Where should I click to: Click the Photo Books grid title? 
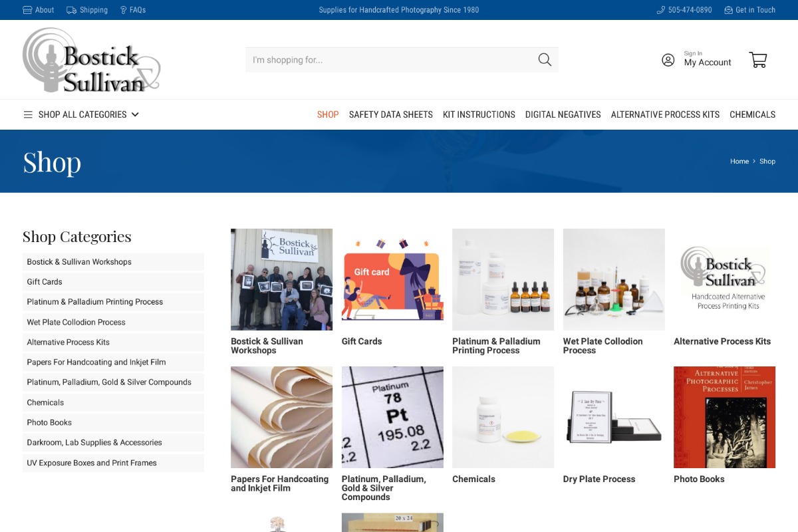699,479
